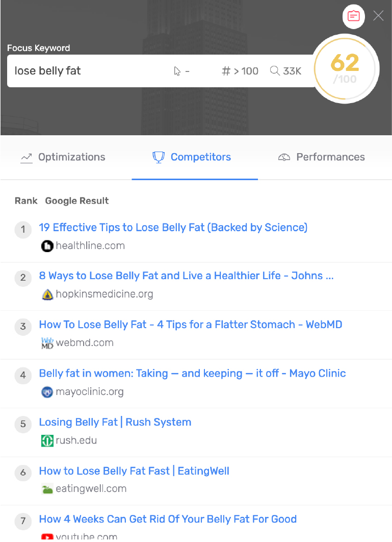
Task: Click the eatingwell.com favicon
Action: coord(47,489)
